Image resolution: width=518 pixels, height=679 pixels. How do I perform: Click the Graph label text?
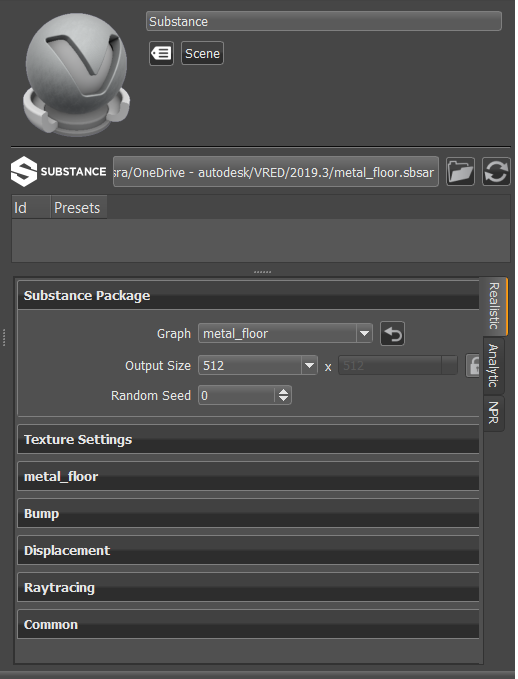(x=174, y=333)
